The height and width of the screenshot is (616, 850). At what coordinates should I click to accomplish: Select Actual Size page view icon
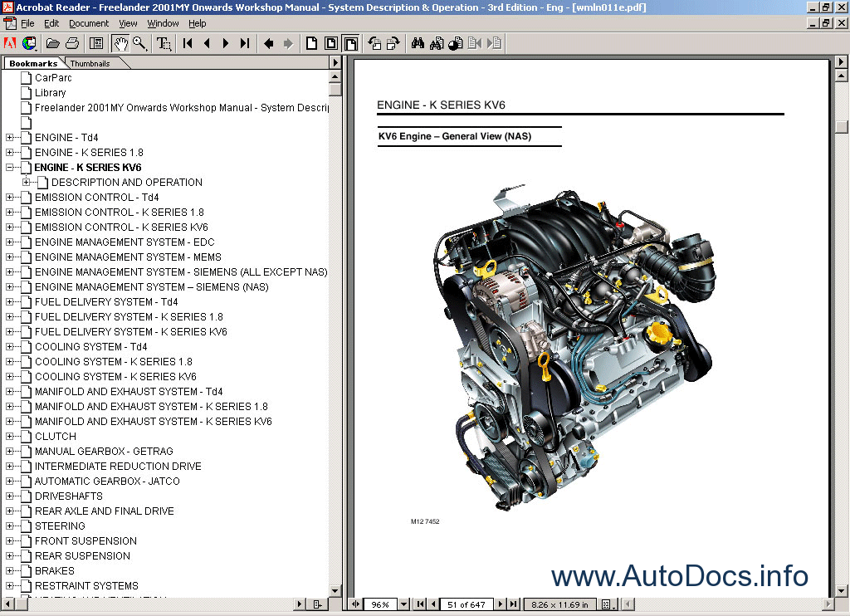[312, 43]
